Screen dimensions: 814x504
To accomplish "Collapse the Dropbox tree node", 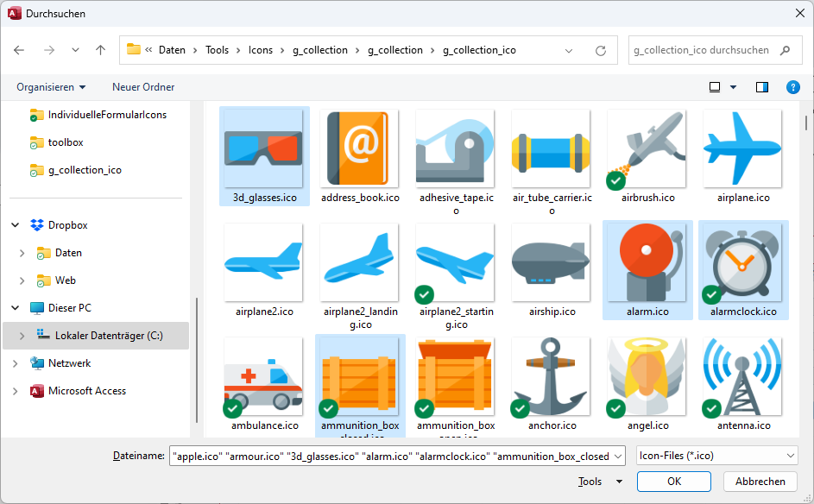I will [x=16, y=225].
